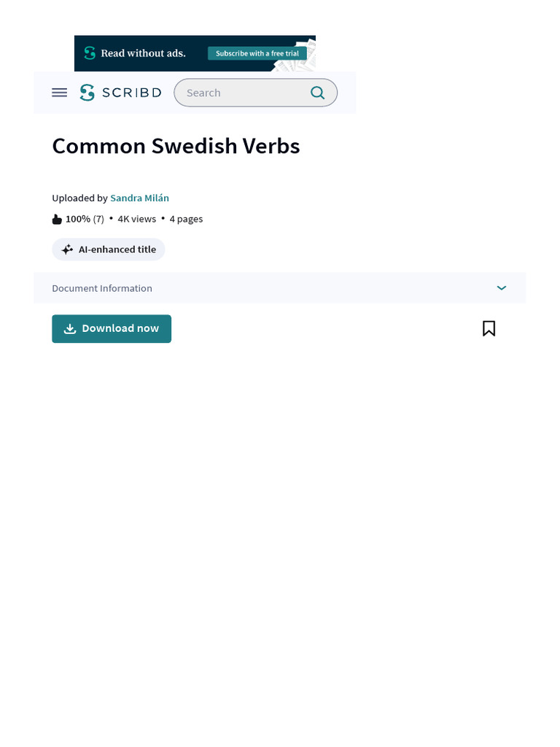The width and height of the screenshot is (560, 747).
Task: Click the Common Swedish Verbs title
Action: pos(176,146)
